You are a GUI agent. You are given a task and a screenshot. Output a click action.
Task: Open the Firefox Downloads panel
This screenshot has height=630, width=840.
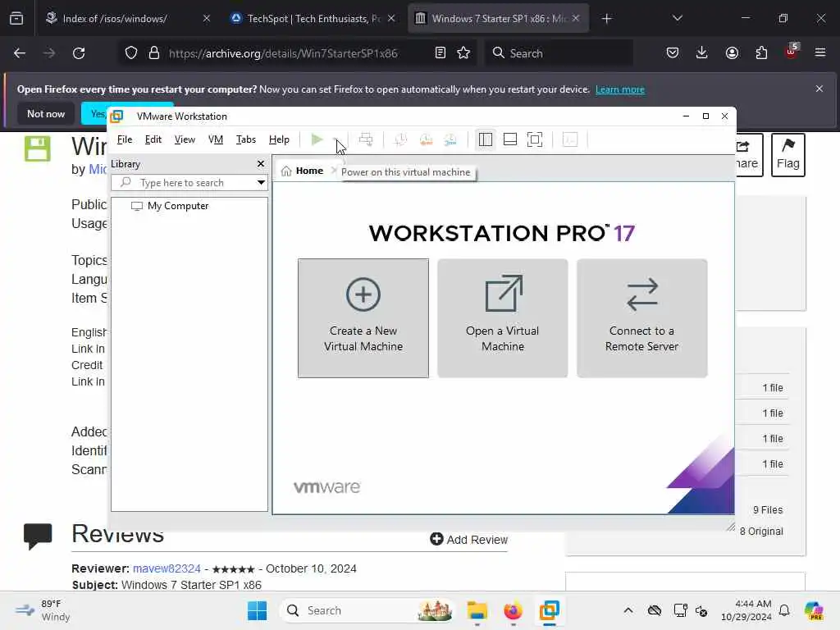point(702,53)
